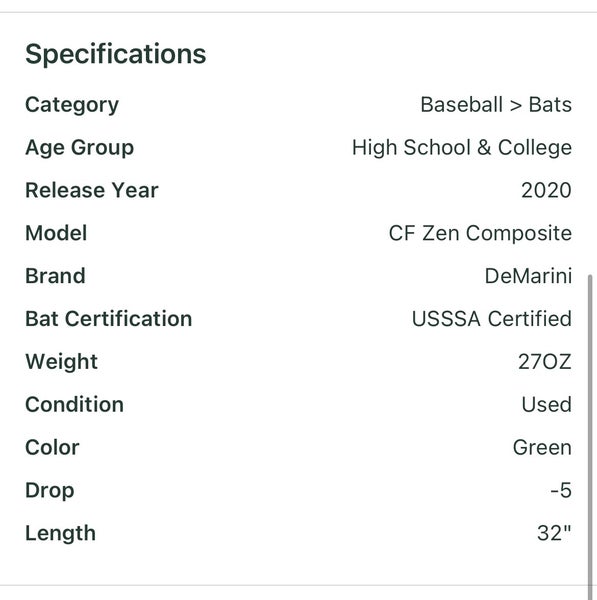Screen dimensions: 597x600
Task: Click the Specifications heading
Action: [116, 54]
